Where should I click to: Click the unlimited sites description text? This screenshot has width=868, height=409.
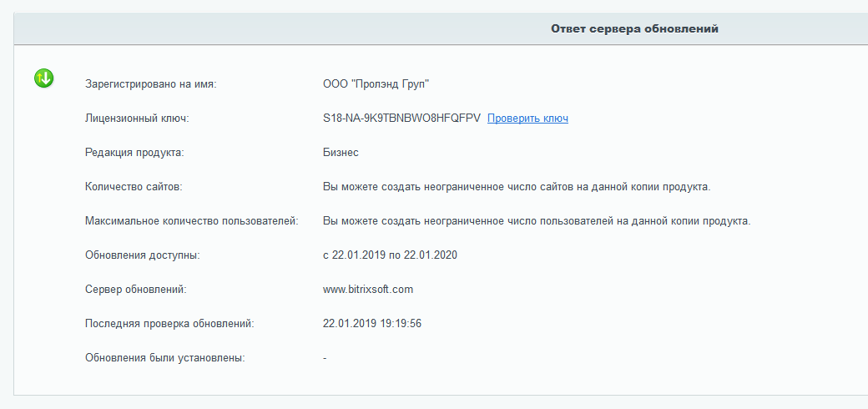pos(517,187)
